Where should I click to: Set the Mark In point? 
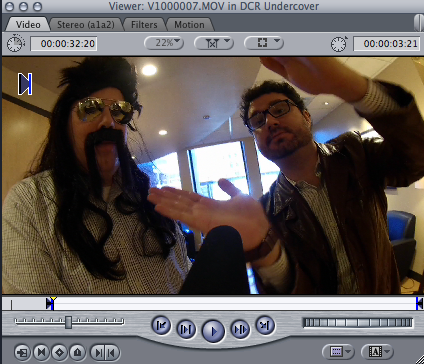click(x=98, y=352)
